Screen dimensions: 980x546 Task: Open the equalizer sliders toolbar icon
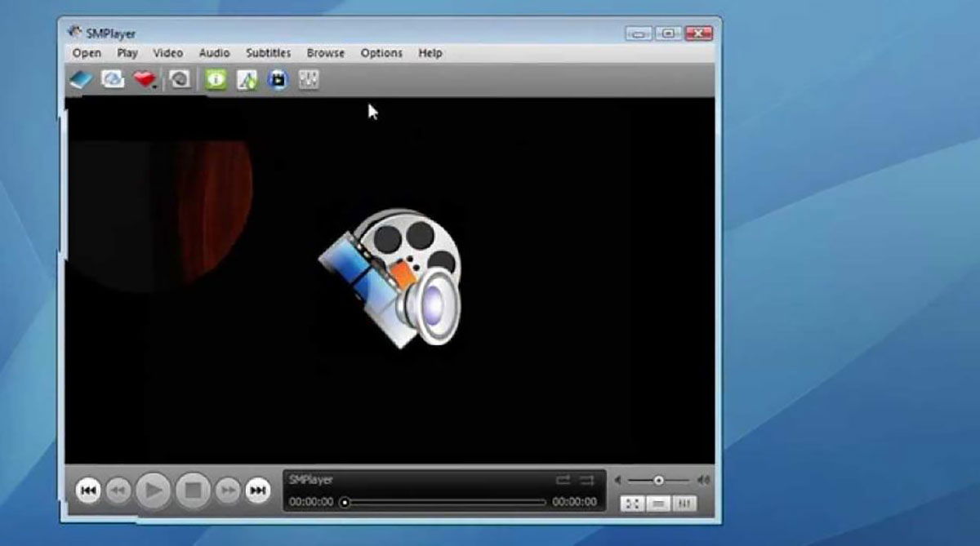[x=309, y=79]
